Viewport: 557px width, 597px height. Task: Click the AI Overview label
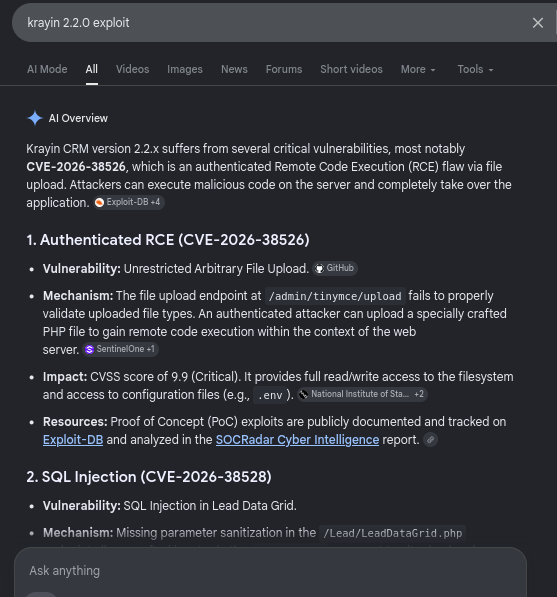tap(78, 118)
